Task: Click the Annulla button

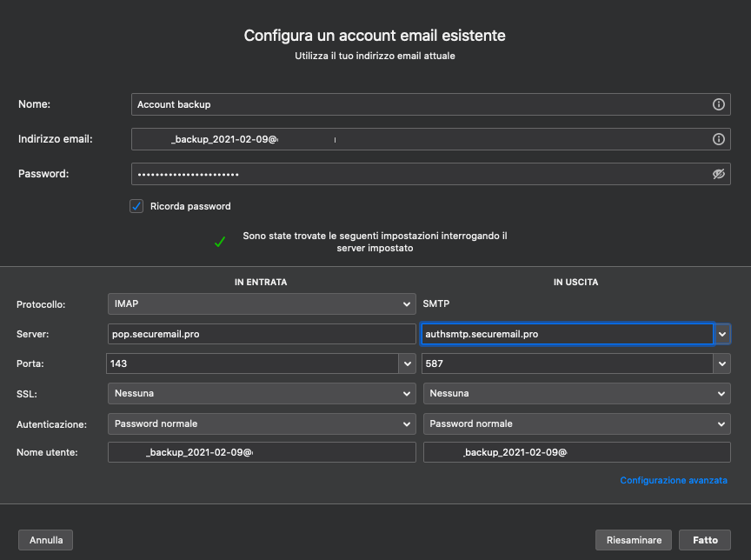Action: pos(46,540)
